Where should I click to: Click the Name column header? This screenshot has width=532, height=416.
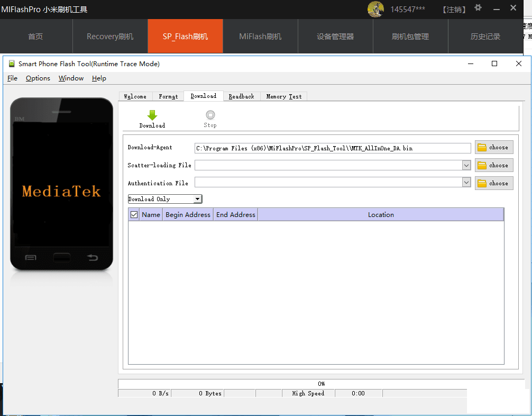[151, 215]
